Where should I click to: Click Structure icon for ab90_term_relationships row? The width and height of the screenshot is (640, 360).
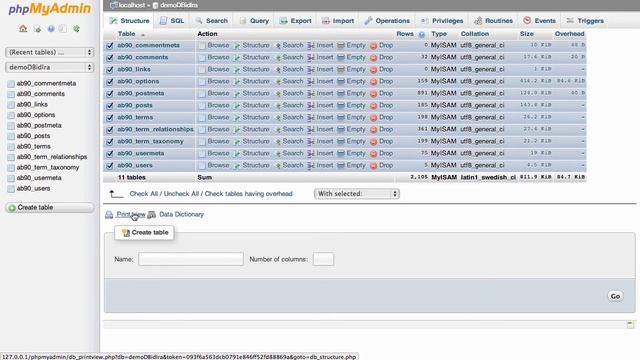tap(237, 130)
